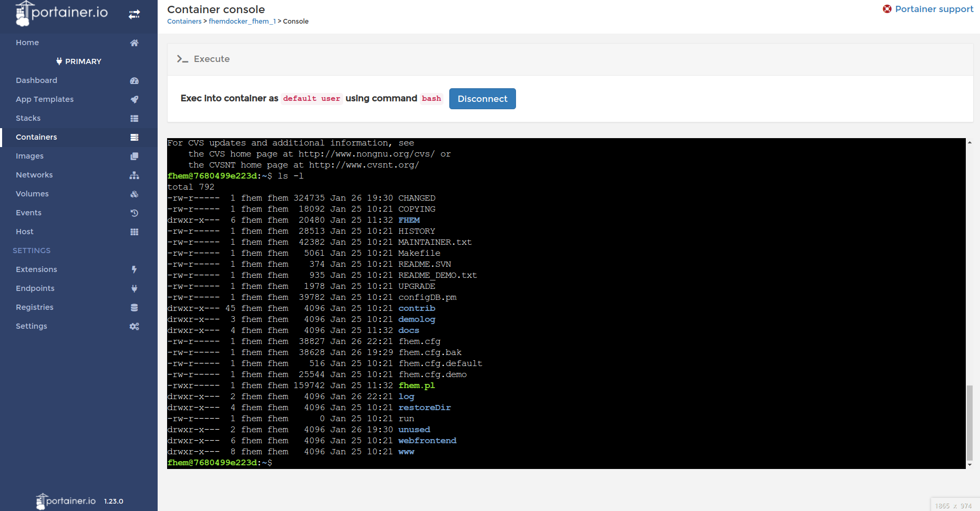Click the Images clone icon
Screen dimensions: 980x511
point(135,156)
